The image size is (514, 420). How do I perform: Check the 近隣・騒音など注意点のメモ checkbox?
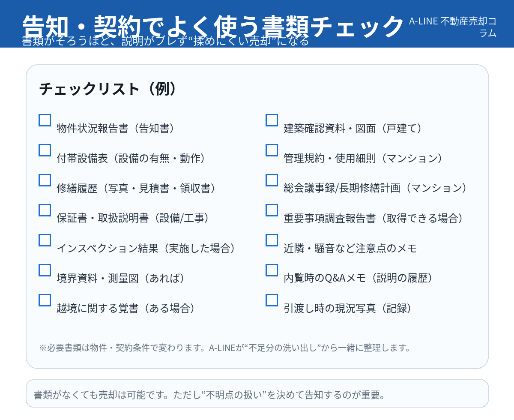[272, 240]
